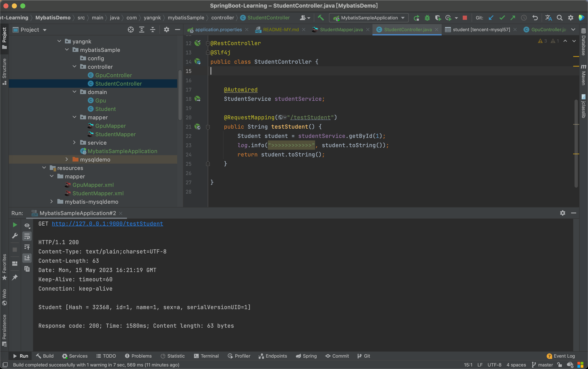The image size is (588, 369).
Task: Toggle the show eye icon in Run panel
Action: tap(27, 225)
